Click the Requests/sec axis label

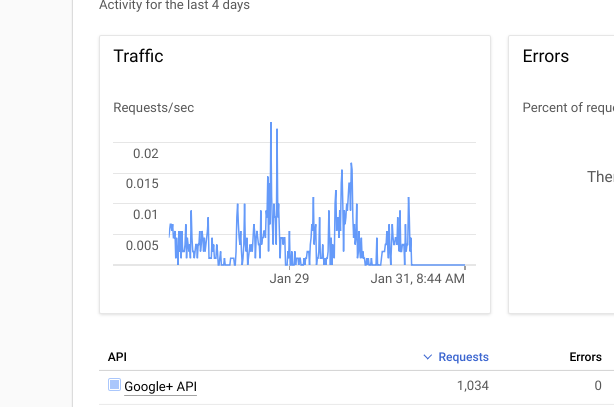pyautogui.click(x=154, y=107)
